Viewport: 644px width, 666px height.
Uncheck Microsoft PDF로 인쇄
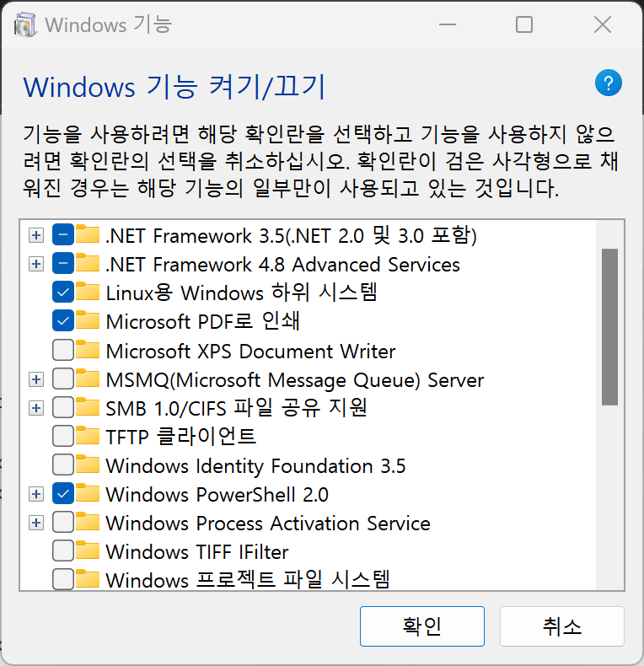coord(63,321)
